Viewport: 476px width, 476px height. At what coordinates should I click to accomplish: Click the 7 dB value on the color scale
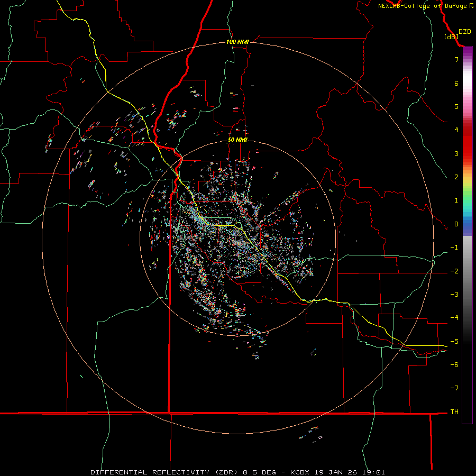pyautogui.click(x=456, y=59)
